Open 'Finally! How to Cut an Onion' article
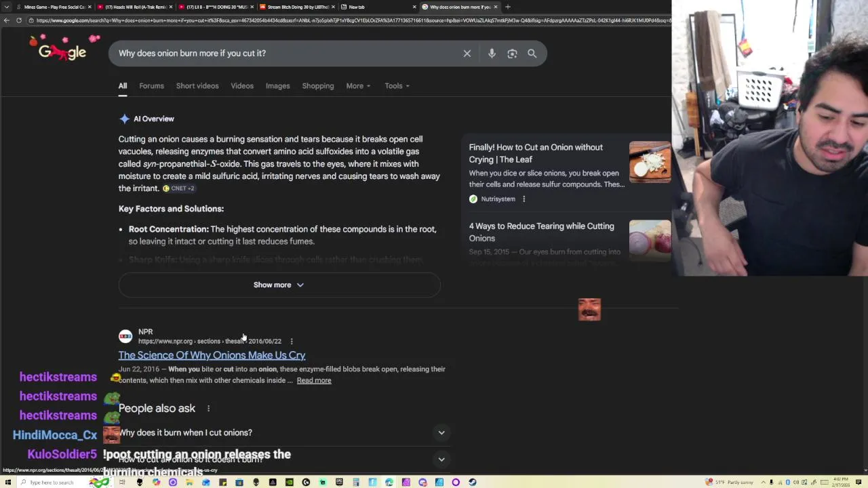The height and width of the screenshot is (488, 868). 536,154
